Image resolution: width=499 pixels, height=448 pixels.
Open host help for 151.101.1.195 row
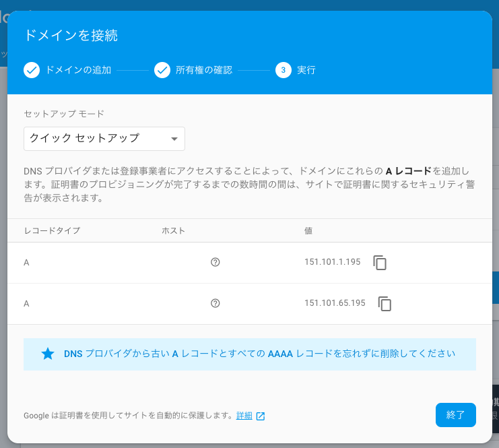[215, 262]
